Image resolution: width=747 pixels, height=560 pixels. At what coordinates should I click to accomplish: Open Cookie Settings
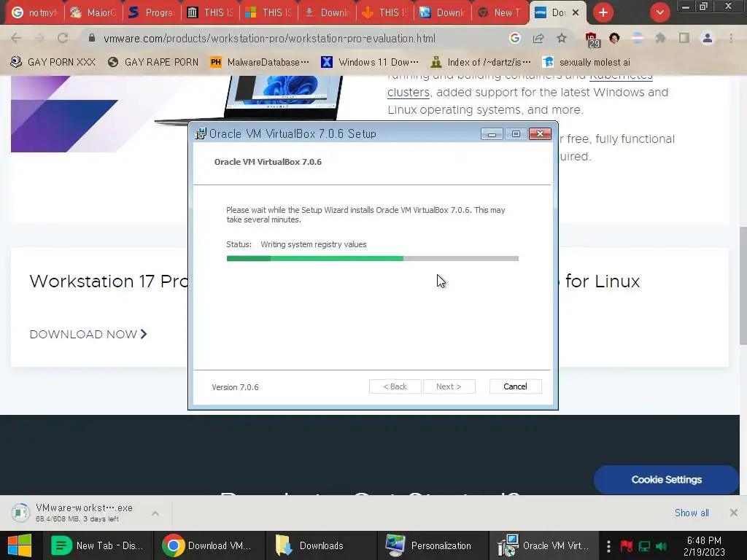pyautogui.click(x=666, y=480)
